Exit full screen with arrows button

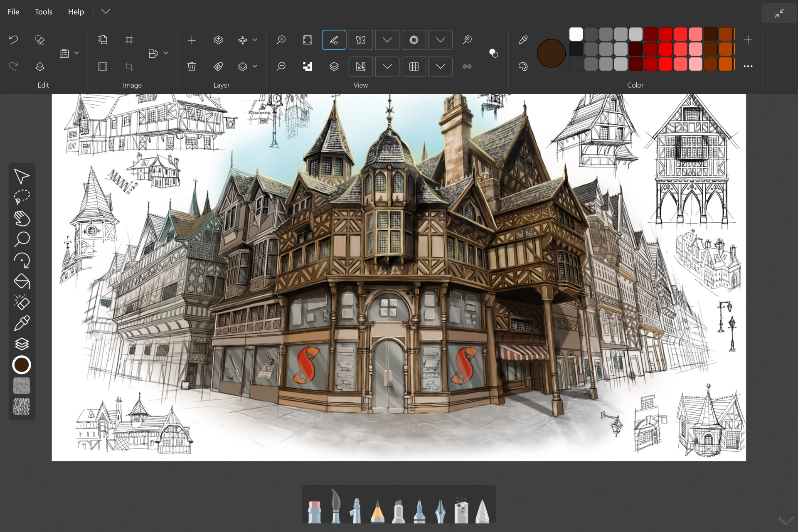(779, 13)
